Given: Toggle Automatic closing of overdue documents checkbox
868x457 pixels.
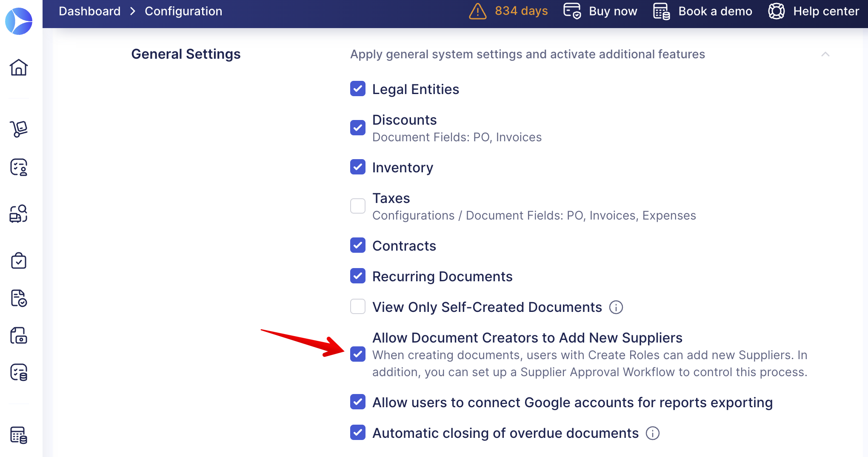Looking at the screenshot, I should [x=358, y=432].
